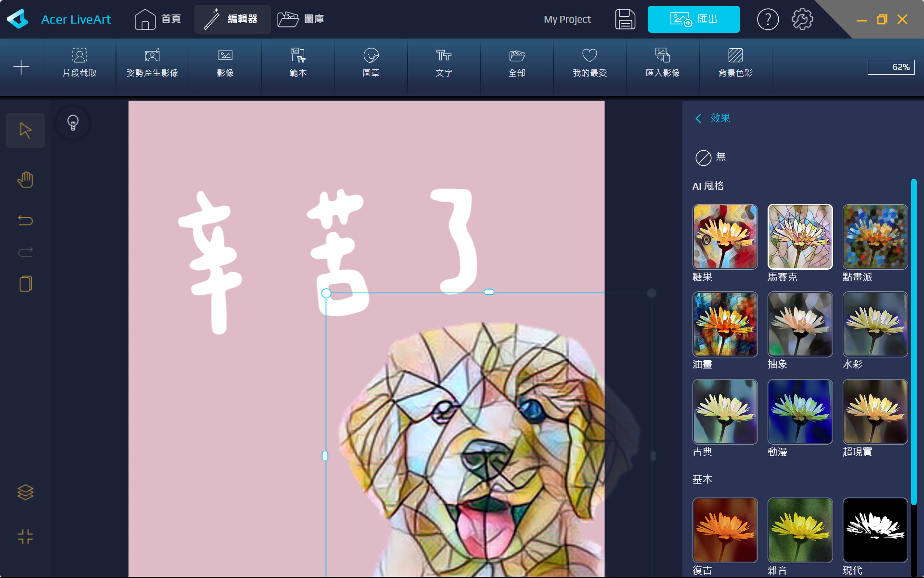Restore down the LiveArt window

882,20
